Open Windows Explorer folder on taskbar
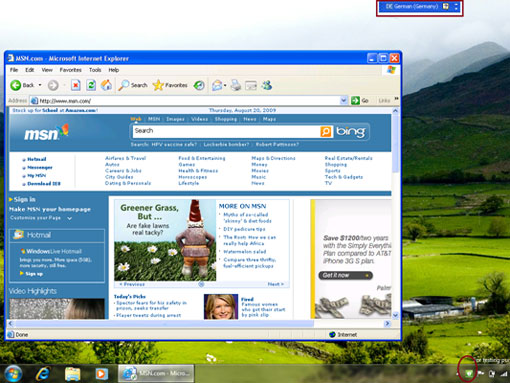Screen dimensions: 510x383 tap(73, 374)
